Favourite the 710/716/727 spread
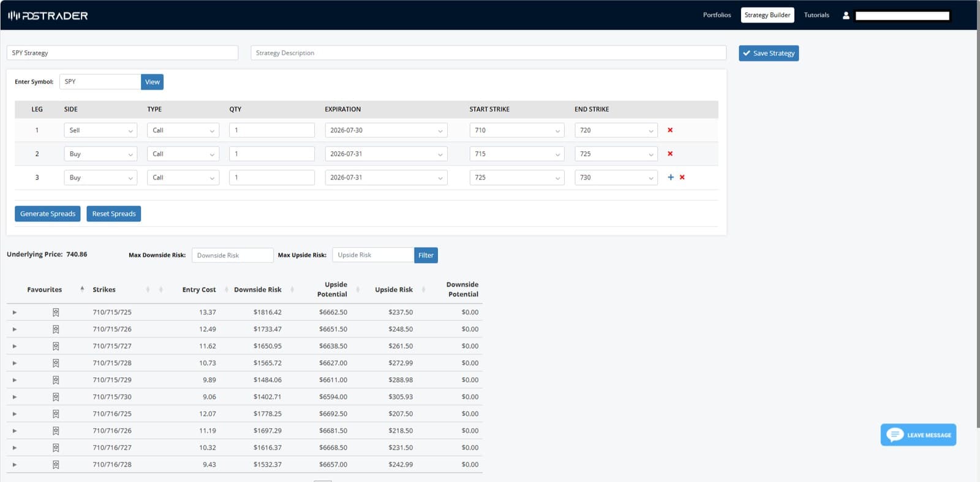980x482 pixels. (56, 448)
